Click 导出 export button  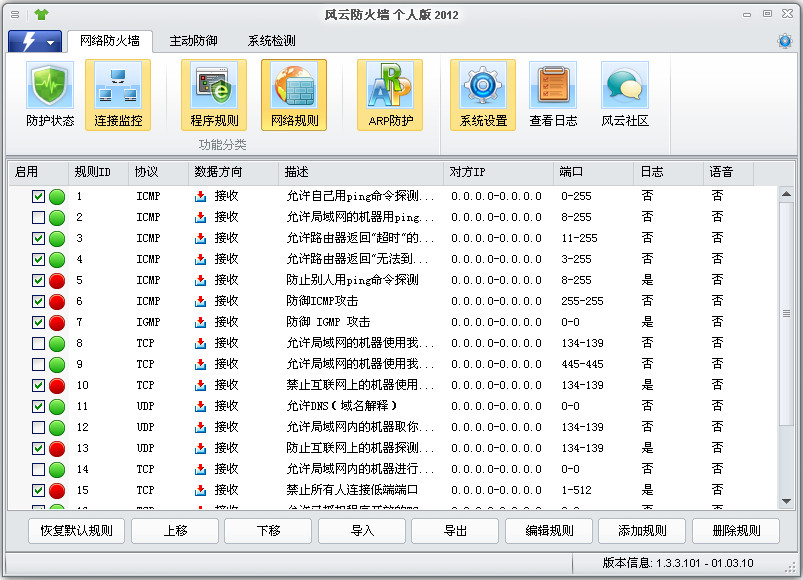(455, 531)
